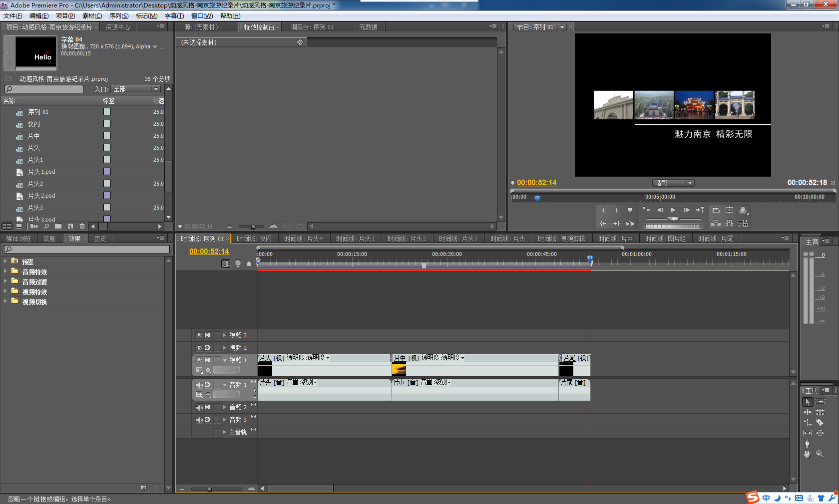This screenshot has width=839, height=504.
Task: Click the Track Select tool
Action: pyautogui.click(x=820, y=402)
